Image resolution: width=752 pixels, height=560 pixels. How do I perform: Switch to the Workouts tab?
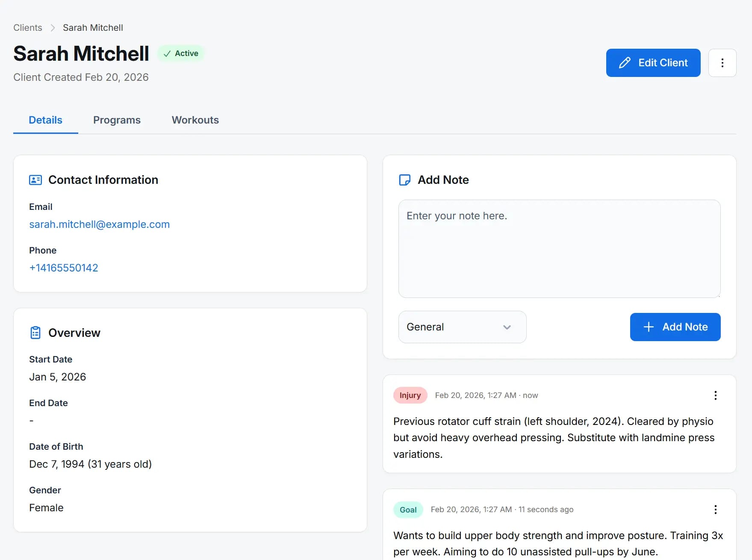[195, 120]
